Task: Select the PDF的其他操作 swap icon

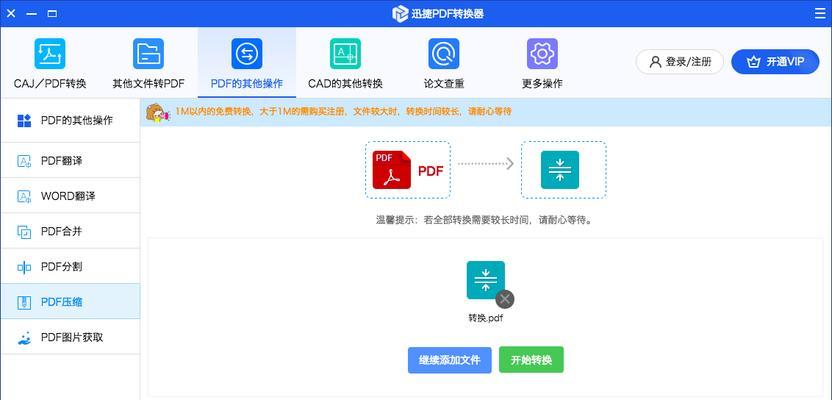Action: (x=247, y=54)
